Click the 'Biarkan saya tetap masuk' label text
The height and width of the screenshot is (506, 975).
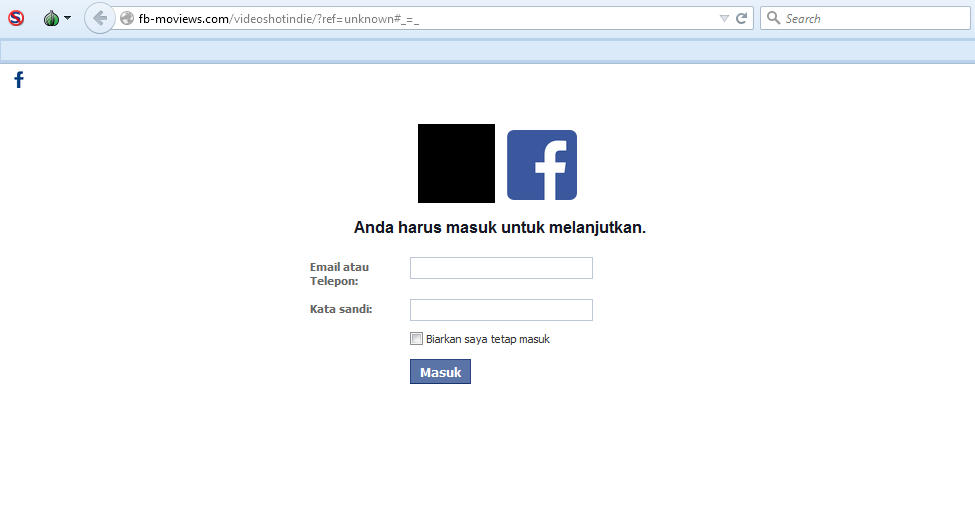(488, 339)
